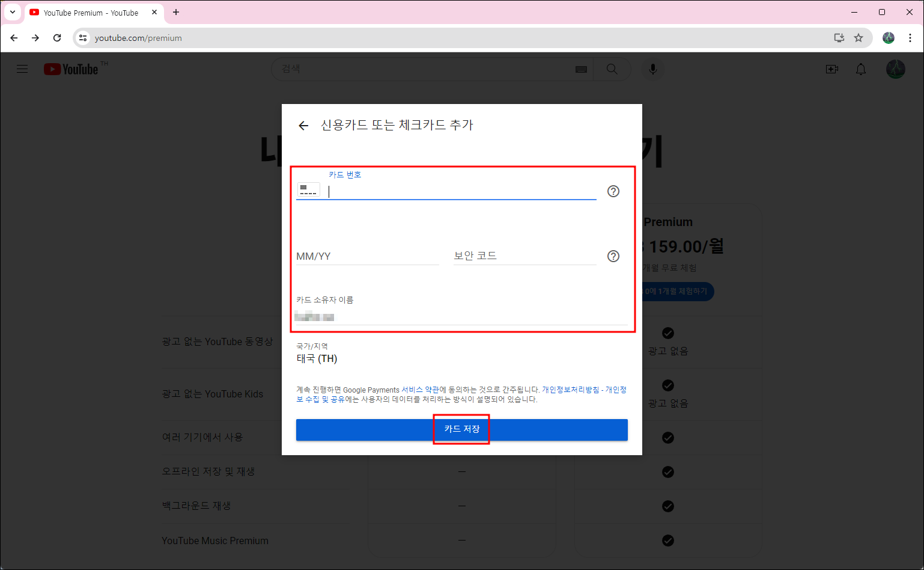Open the Chrome profile avatar
This screenshot has width=924, height=570.
pos(889,38)
